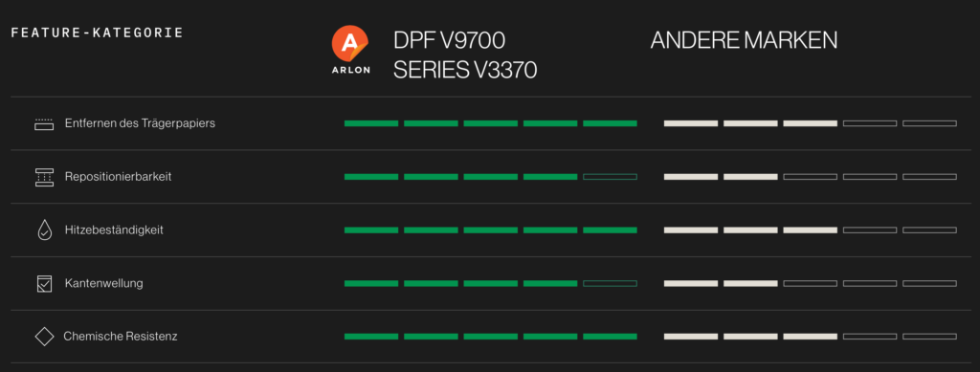This screenshot has width=980, height=372.
Task: Select the Entfernen des Trägerpapiers label
Action: coord(140,123)
